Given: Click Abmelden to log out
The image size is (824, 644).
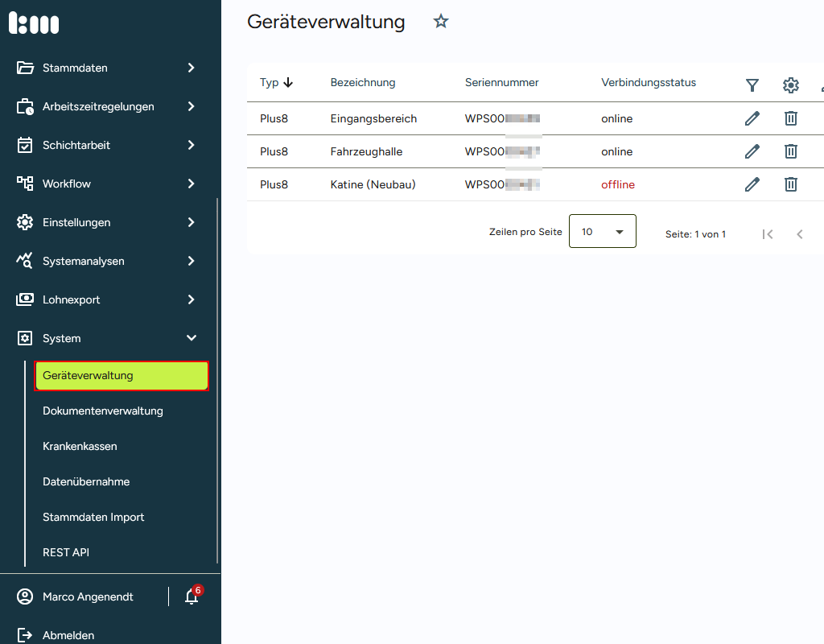Looking at the screenshot, I should pos(68,635).
